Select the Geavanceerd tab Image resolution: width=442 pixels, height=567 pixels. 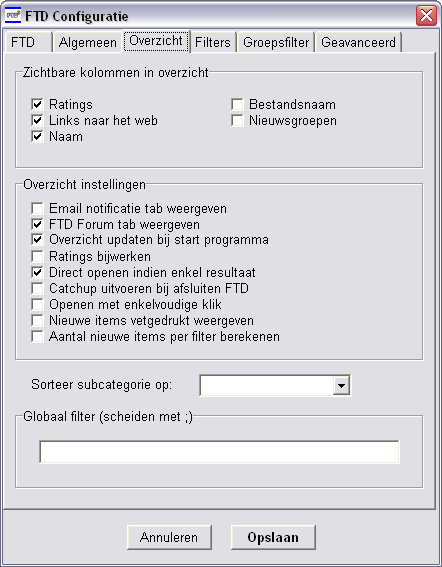click(358, 42)
